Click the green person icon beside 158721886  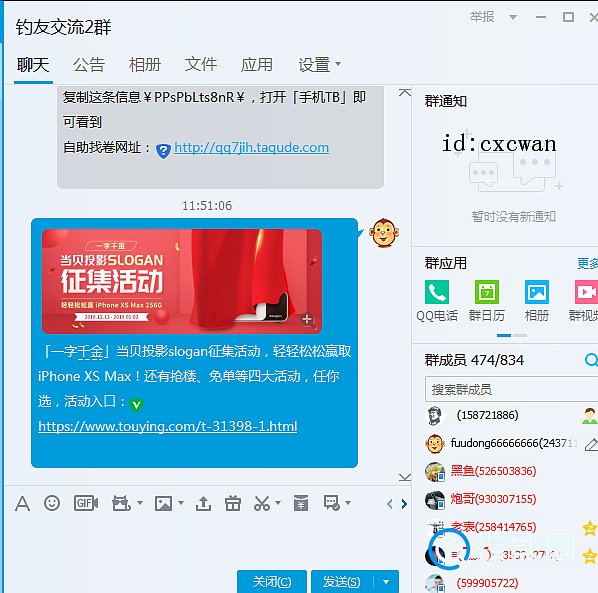(590, 416)
